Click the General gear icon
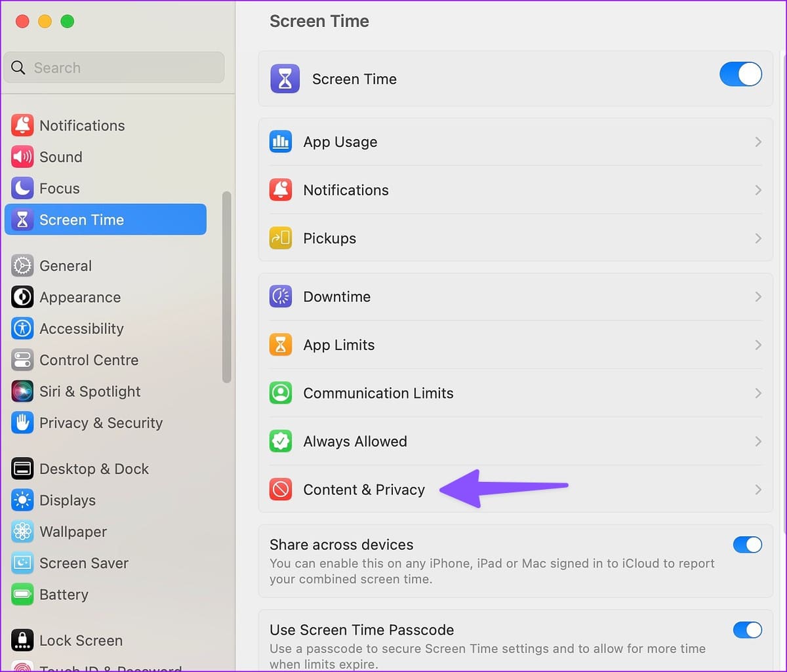Screen dimensions: 787x672 (22, 266)
